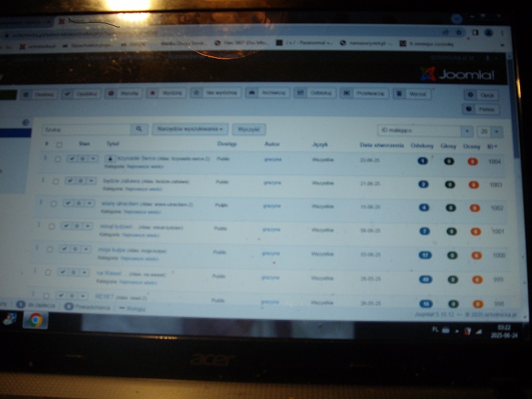Image resolution: width=532 pixels, height=399 pixels.
Task: Open Chrome from the Windows taskbar
Action: [35, 321]
